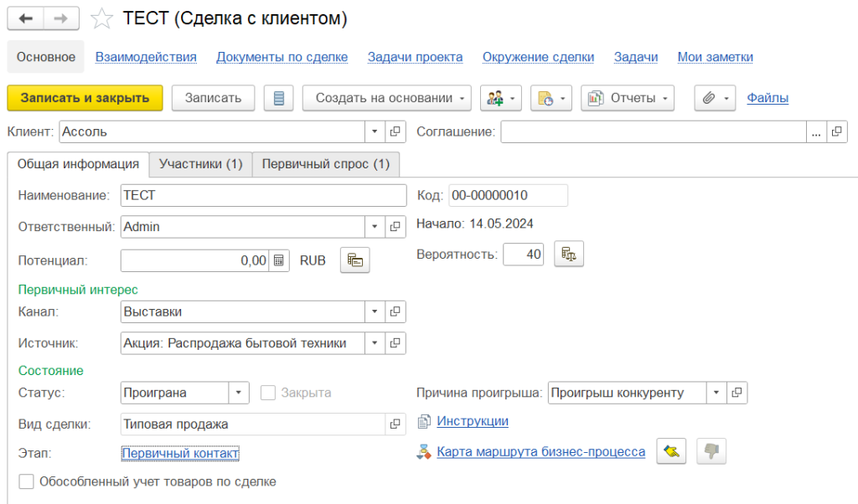Click the paperclip attachments icon
The height and width of the screenshot is (504, 858).
click(x=709, y=98)
